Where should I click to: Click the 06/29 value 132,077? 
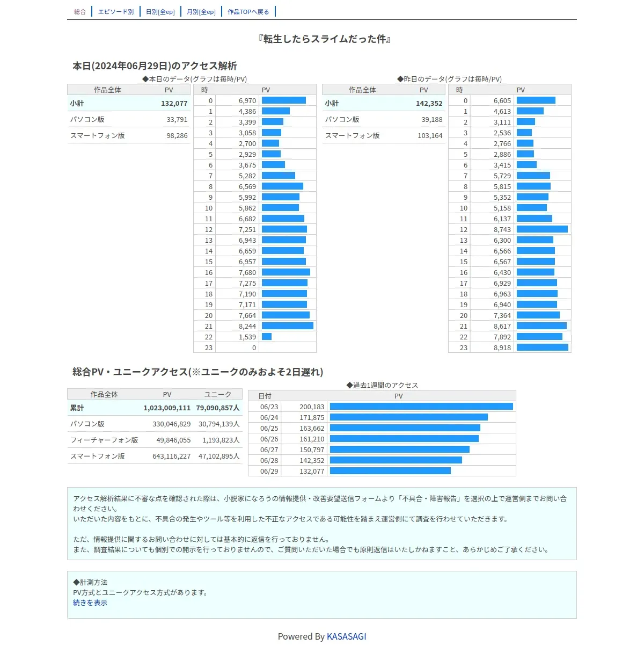[x=312, y=471]
